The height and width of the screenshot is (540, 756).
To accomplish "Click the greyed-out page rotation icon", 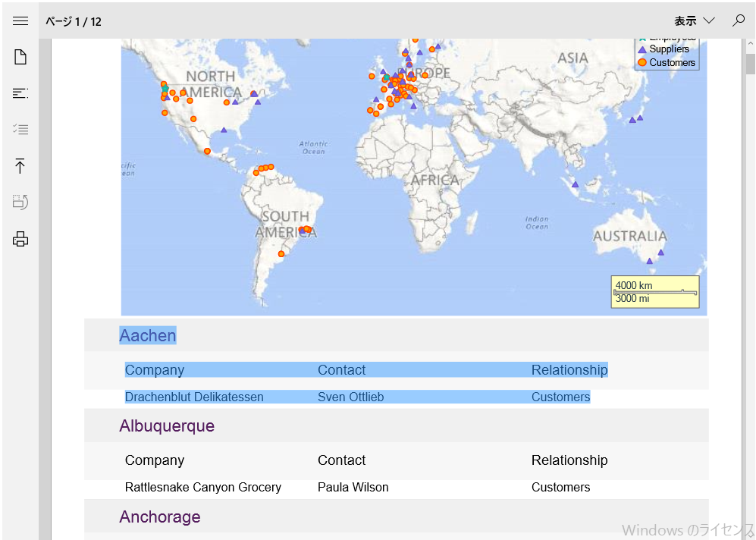I will (20, 202).
